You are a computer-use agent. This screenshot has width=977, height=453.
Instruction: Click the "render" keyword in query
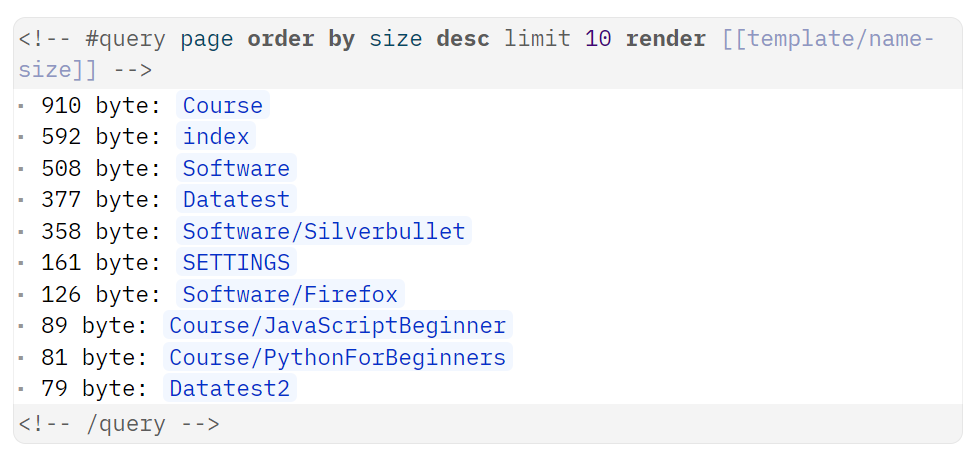[665, 40]
